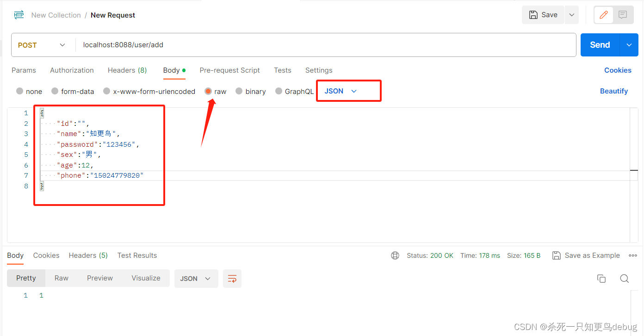Switch to the Pre-request Script tab
644x336 pixels.
[x=229, y=70]
